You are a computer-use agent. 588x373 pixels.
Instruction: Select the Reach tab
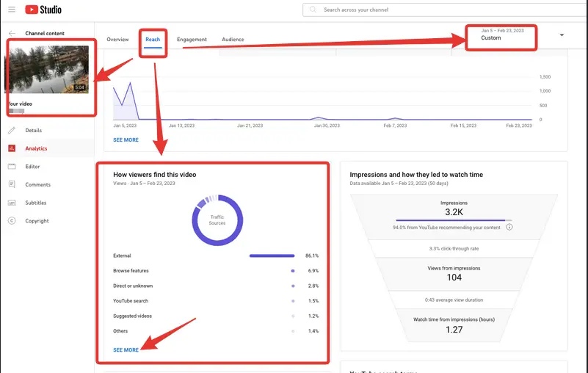point(153,40)
